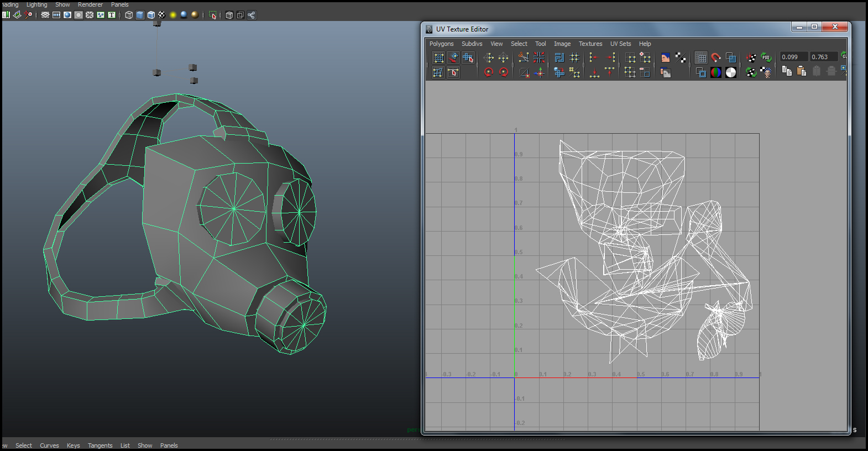Click the U coordinate field showing 0.099
The width and height of the screenshot is (868, 451).
[793, 57]
